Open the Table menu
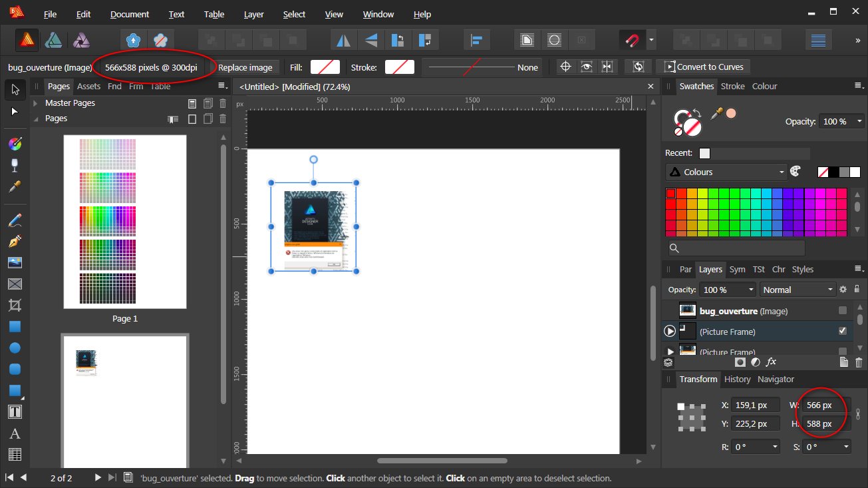This screenshot has width=868, height=488. click(x=214, y=14)
